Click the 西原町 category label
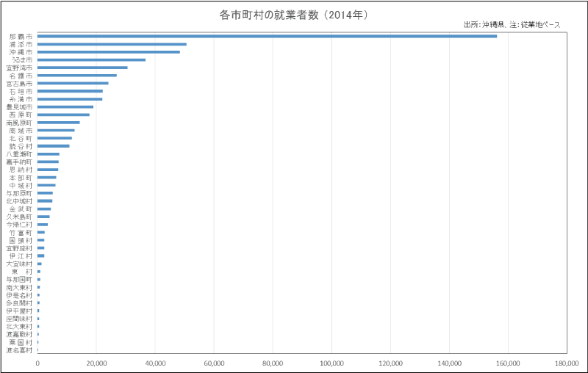The image size is (588, 373). coord(21,115)
